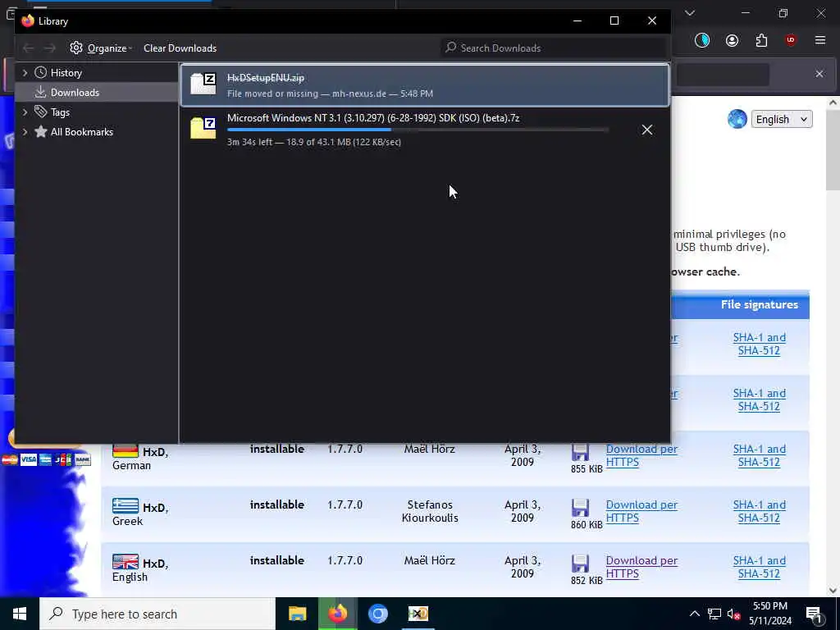
Task: Click the German flag icon
Action: (x=126, y=451)
